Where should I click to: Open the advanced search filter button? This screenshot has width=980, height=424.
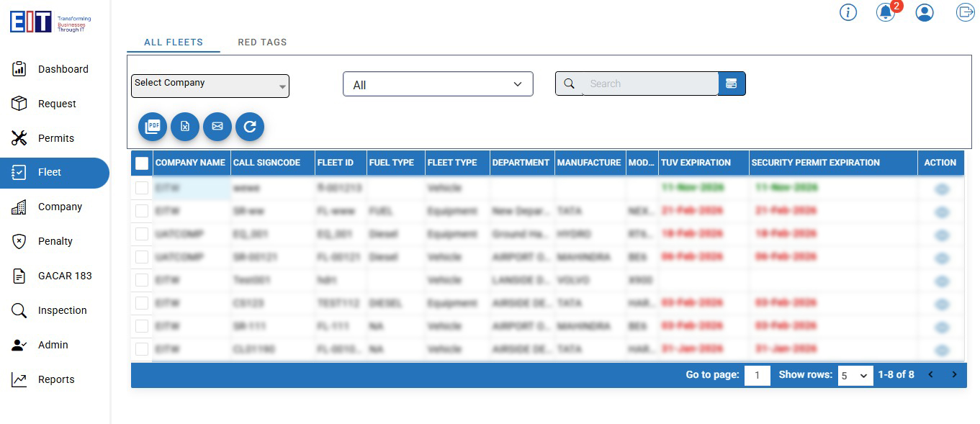pyautogui.click(x=732, y=84)
